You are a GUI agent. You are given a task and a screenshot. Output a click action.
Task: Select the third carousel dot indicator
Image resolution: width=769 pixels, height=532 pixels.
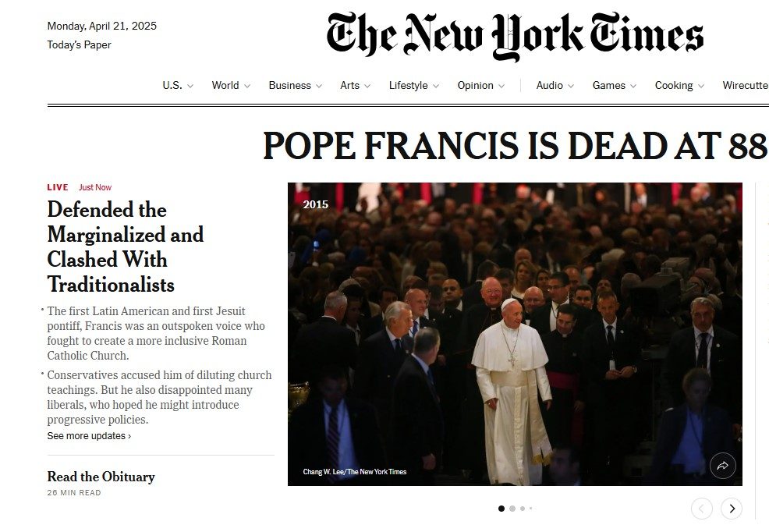tap(523, 509)
